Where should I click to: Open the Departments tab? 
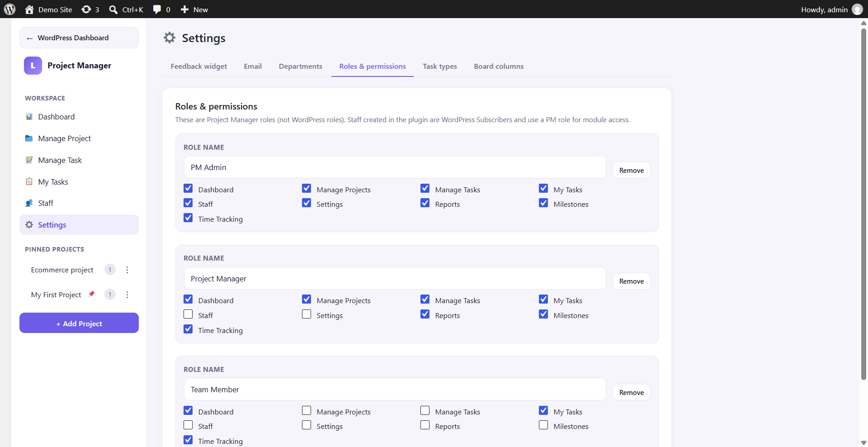[301, 66]
